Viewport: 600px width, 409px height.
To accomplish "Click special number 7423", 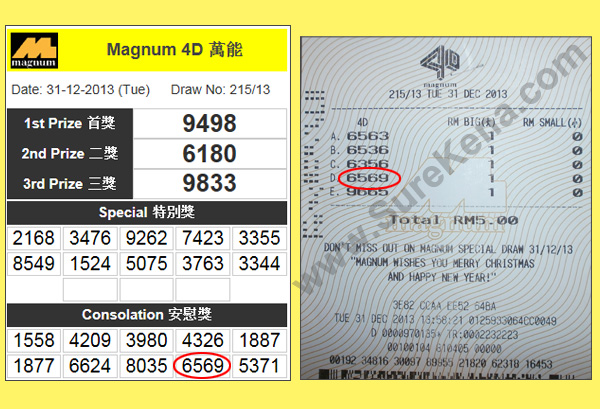I will [x=203, y=238].
